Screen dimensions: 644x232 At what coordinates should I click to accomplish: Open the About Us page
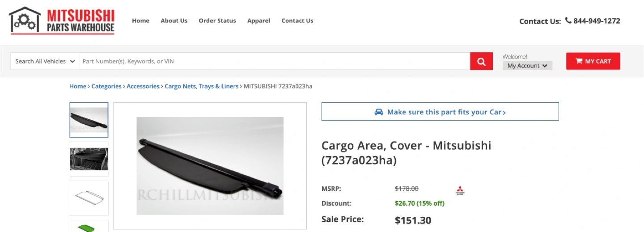[174, 21]
